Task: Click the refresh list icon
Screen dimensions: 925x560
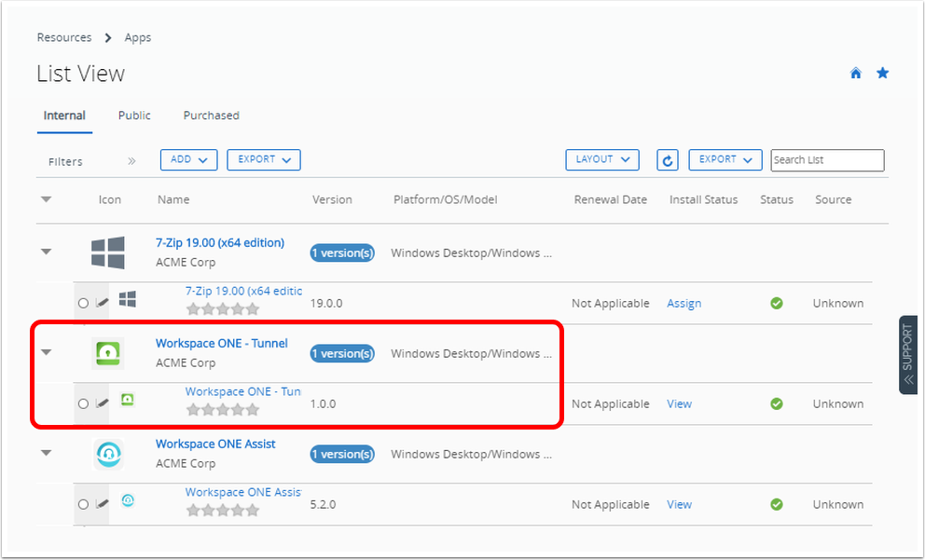Action: point(667,160)
